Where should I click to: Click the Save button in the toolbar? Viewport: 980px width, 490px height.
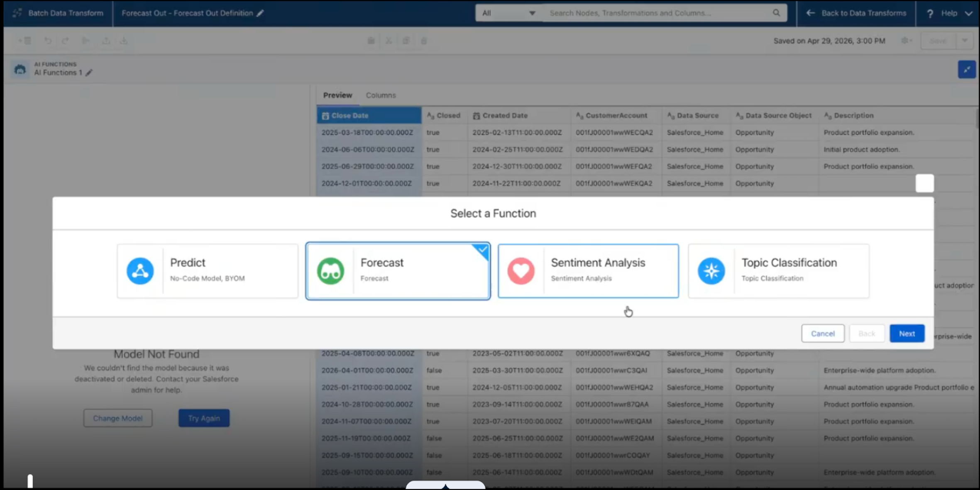pos(938,41)
